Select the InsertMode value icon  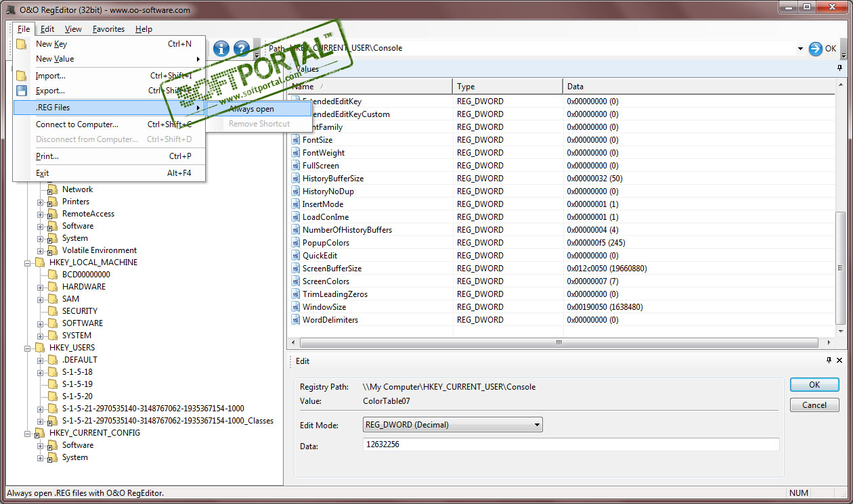[x=295, y=204]
